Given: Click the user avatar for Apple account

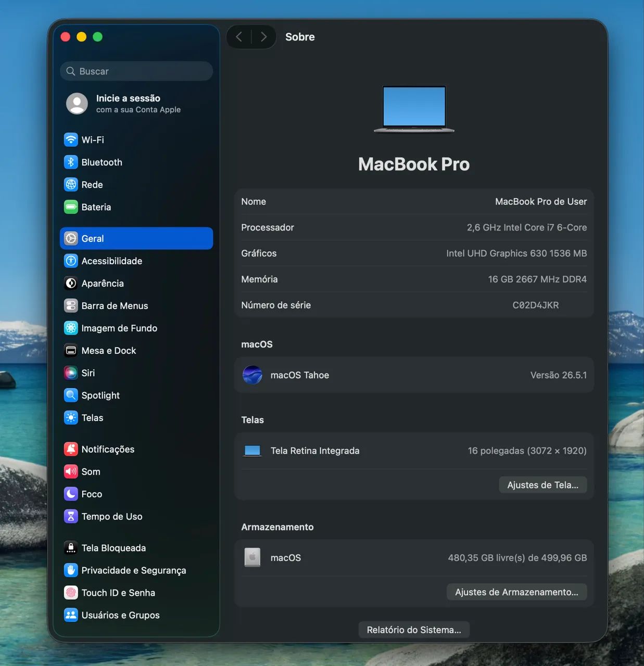Looking at the screenshot, I should [x=77, y=104].
